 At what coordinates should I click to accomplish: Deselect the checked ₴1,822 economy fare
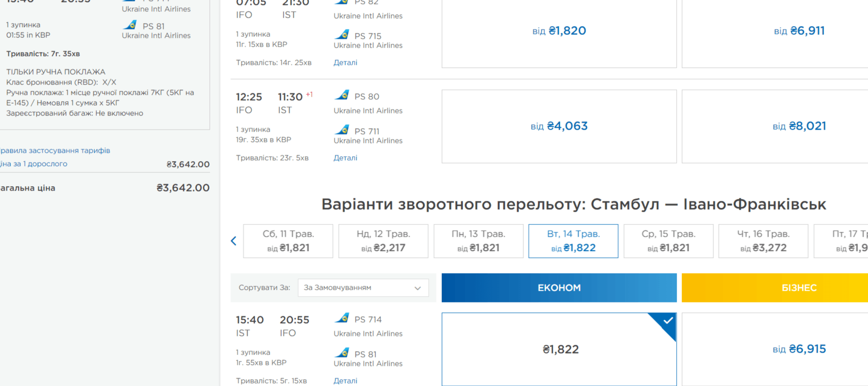click(x=559, y=349)
